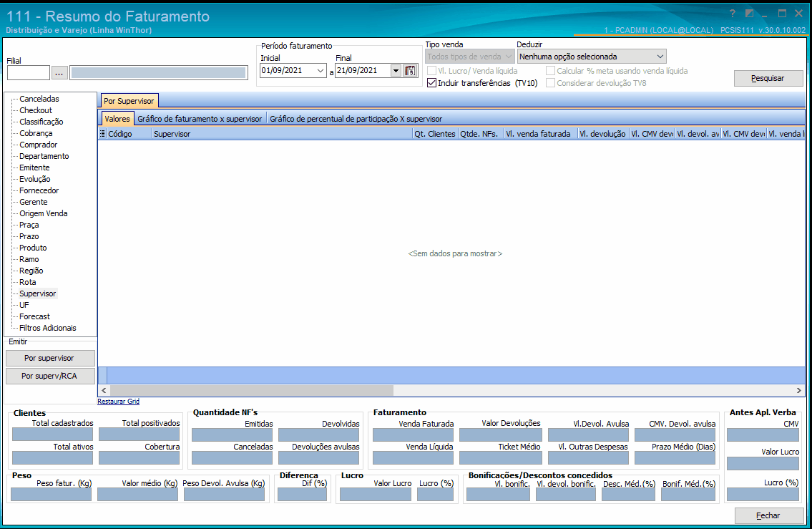812x529 pixels.
Task: Click the Vl. venda faturada column header
Action: (541, 134)
